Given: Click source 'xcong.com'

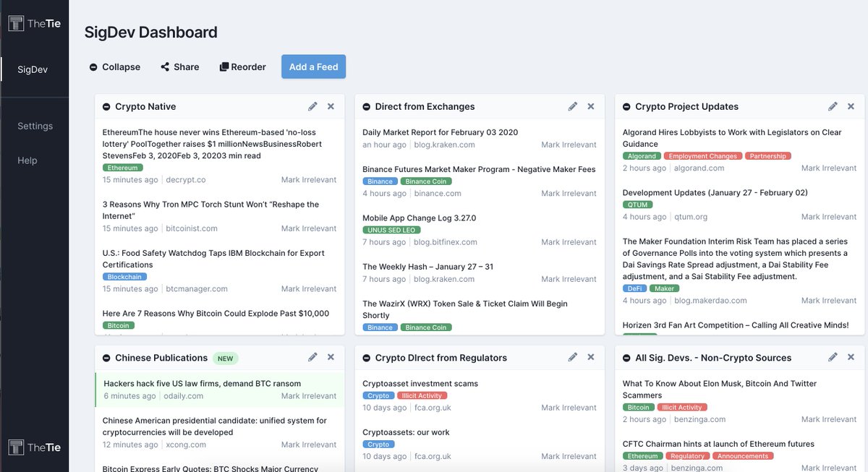Looking at the screenshot, I should 186,445.
